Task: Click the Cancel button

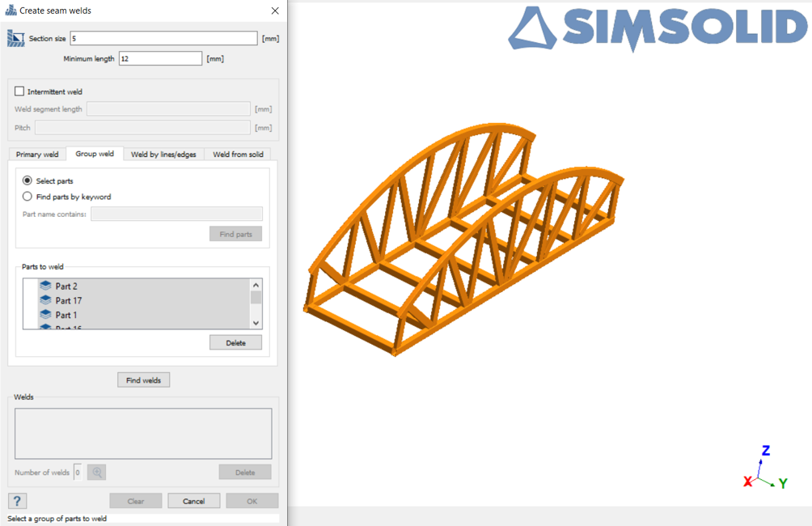Action: [193, 501]
